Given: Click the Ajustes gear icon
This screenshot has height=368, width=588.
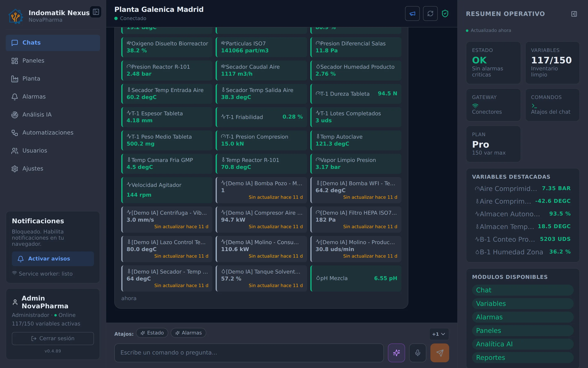Looking at the screenshot, I should point(14,169).
